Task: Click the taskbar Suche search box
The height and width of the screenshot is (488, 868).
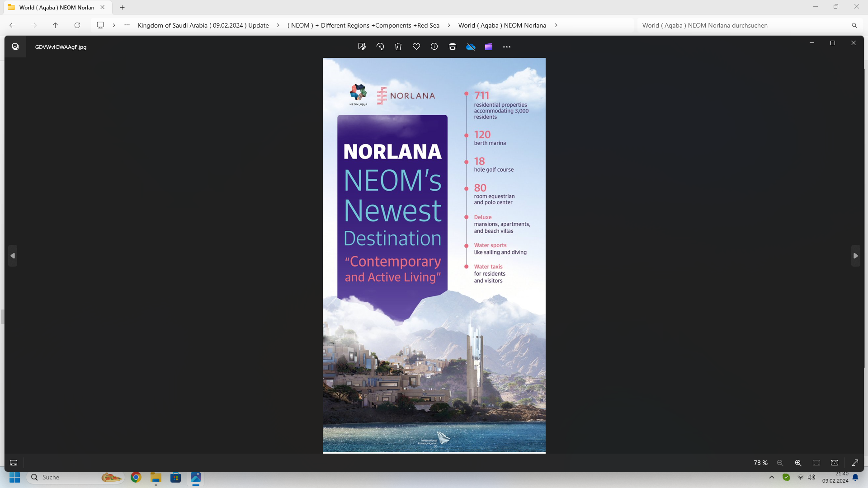Action: tap(75, 477)
